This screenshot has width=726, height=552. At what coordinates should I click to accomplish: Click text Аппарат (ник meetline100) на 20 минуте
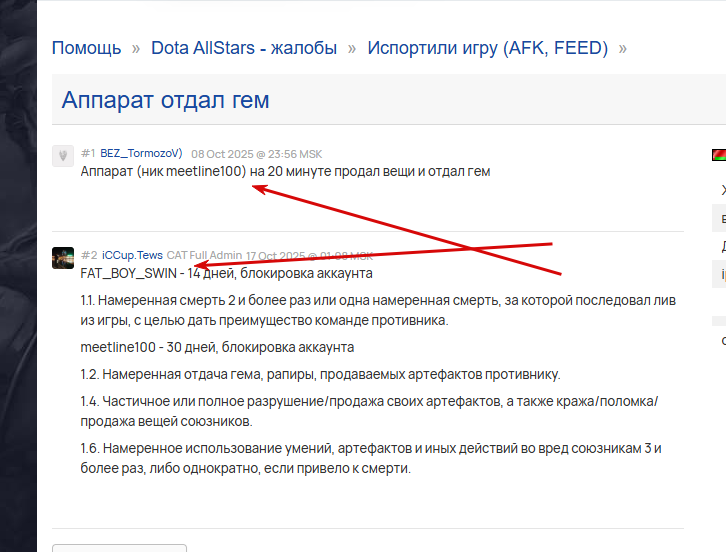[x=205, y=171]
